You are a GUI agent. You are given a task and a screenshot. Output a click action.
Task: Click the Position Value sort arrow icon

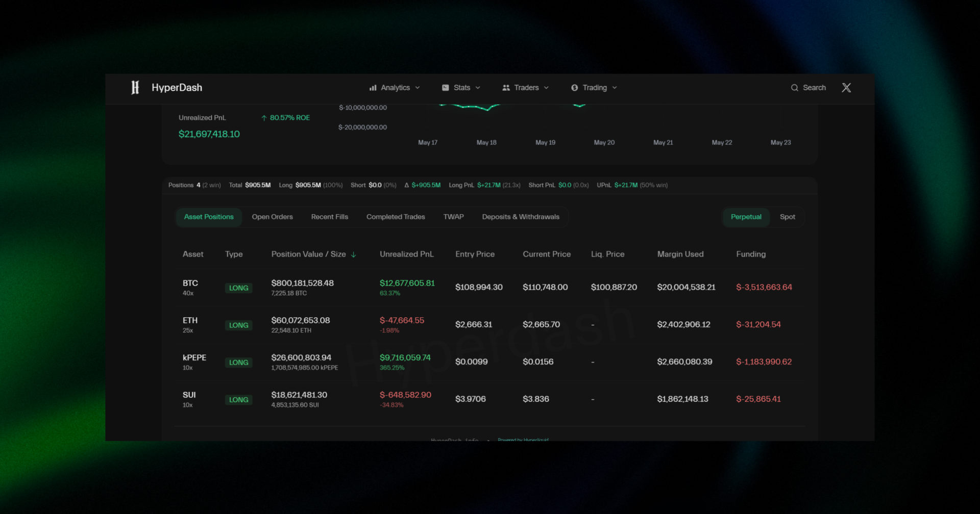[354, 254]
